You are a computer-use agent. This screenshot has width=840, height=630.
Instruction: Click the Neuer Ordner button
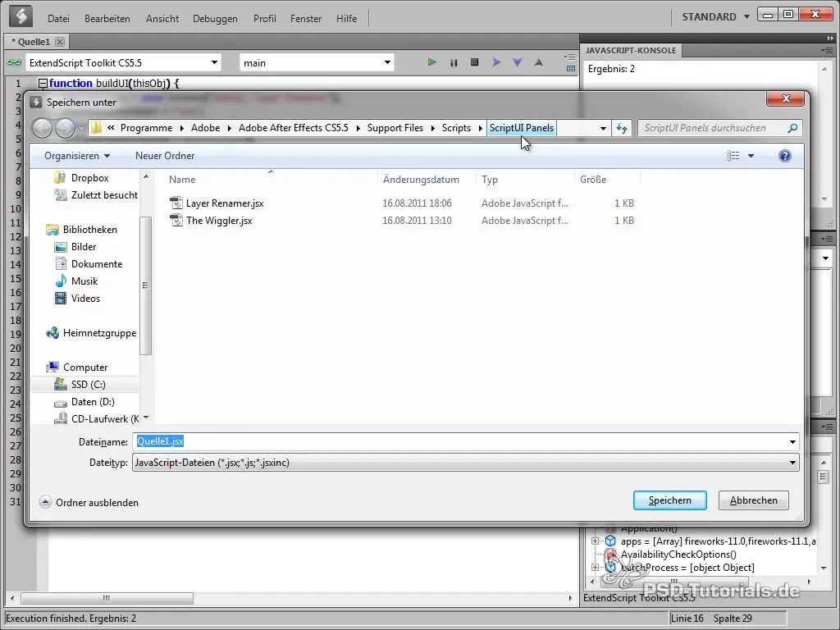(x=164, y=156)
